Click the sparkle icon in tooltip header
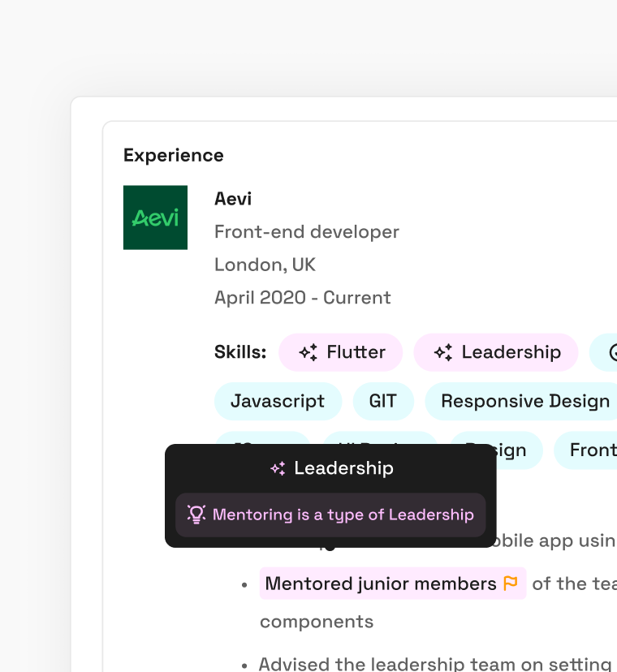Screen dimensions: 617x672 point(278,468)
